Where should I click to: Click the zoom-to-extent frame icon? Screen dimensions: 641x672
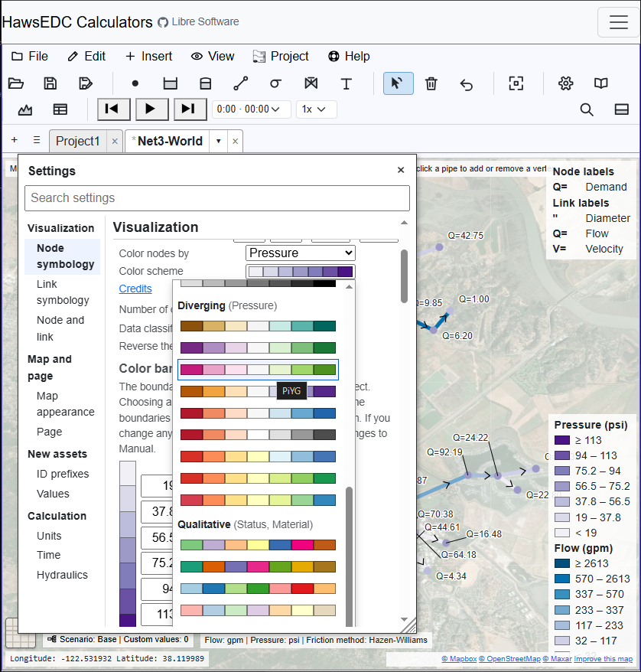click(516, 83)
